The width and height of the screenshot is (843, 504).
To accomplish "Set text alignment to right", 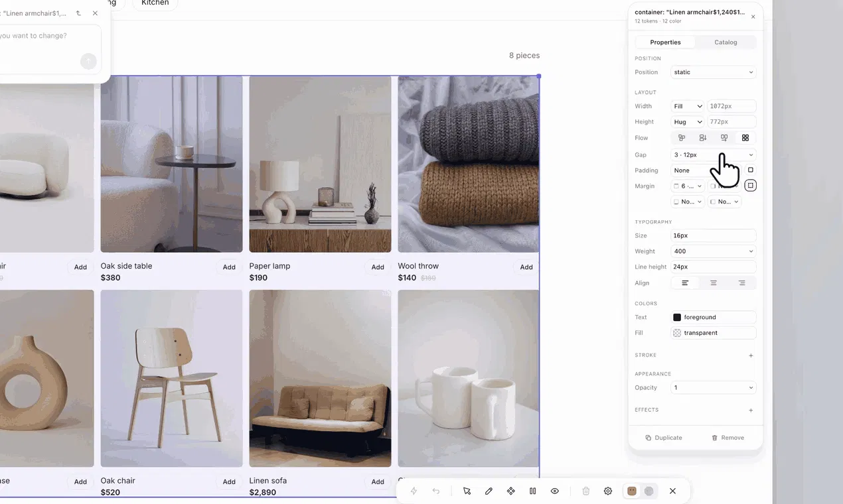I will 741,283.
